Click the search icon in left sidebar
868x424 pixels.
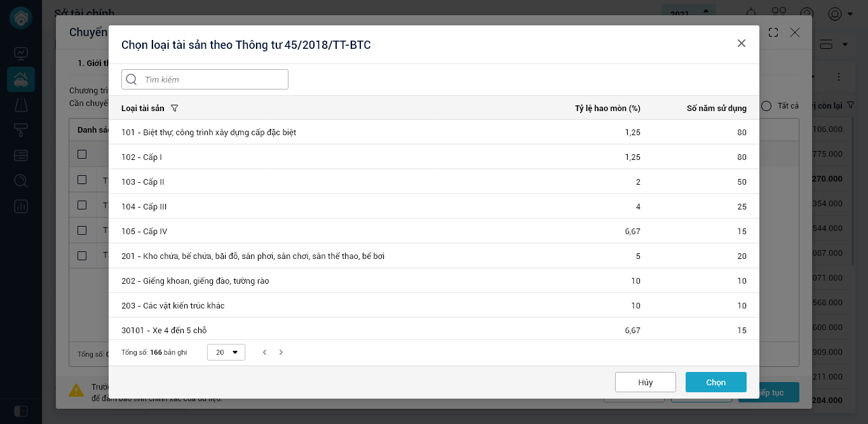(x=21, y=181)
